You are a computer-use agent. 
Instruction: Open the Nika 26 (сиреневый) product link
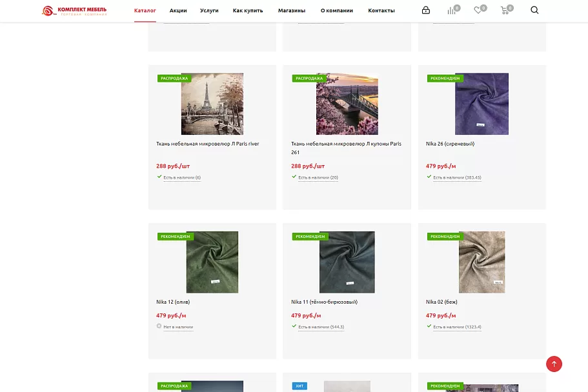450,144
